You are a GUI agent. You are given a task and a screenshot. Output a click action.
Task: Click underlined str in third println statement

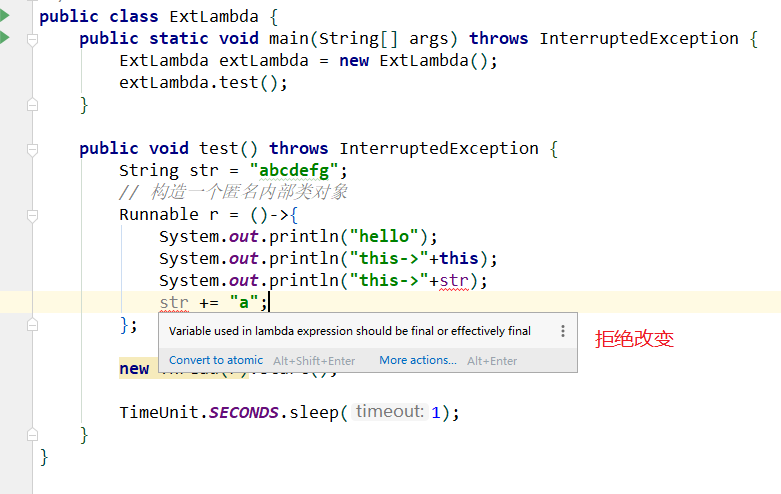(x=454, y=280)
